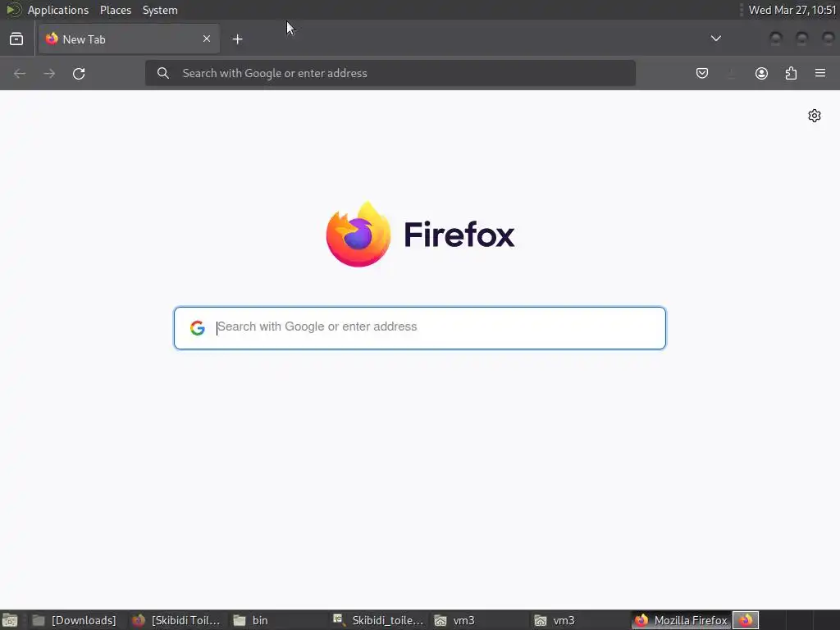Switch to [Skibidi Toil... Firefox taskbar window
Image resolution: width=840 pixels, height=630 pixels.
point(177,620)
